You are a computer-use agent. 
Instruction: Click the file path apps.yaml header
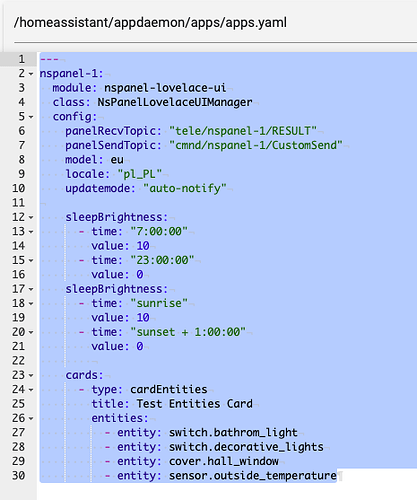(150, 23)
